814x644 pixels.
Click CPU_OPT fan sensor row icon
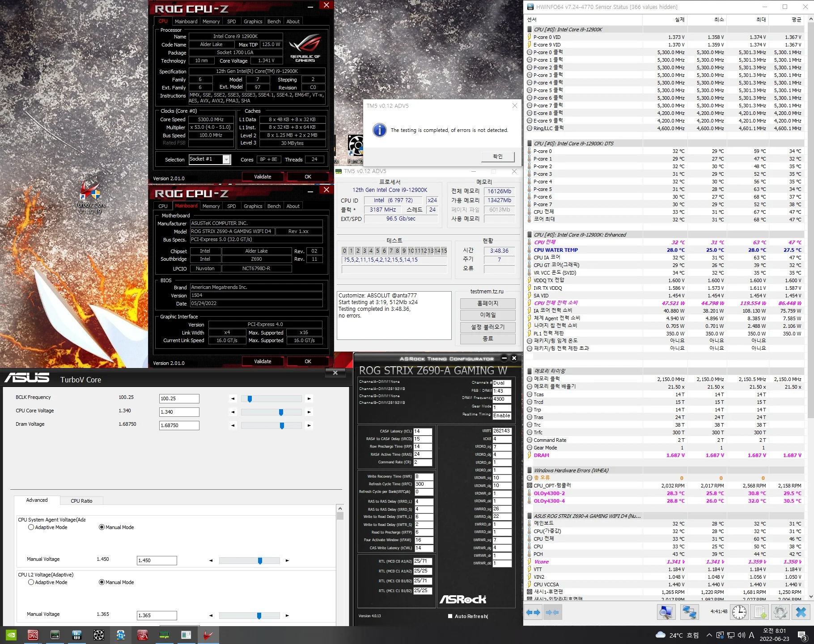click(530, 485)
